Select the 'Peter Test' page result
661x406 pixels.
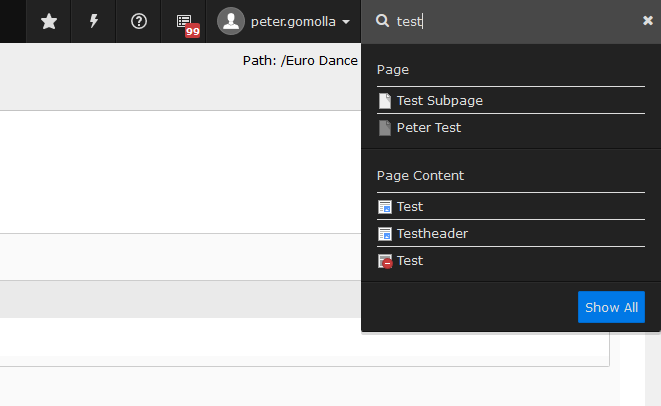[x=428, y=128]
